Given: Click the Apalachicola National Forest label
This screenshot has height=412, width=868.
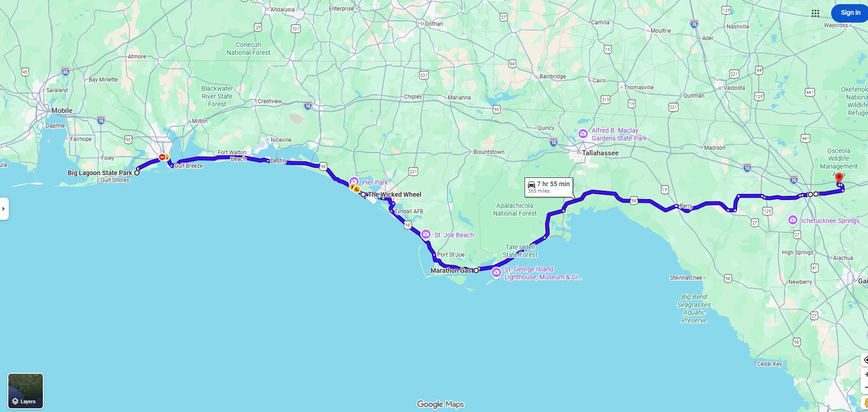Looking at the screenshot, I should click(515, 210).
